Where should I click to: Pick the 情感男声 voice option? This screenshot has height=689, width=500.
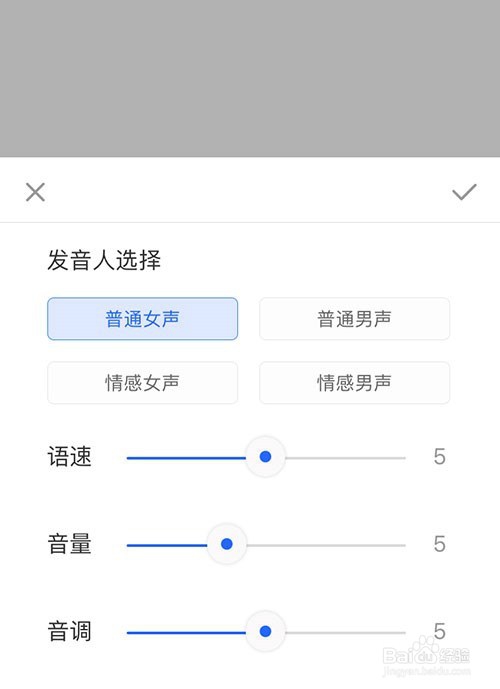(x=354, y=382)
